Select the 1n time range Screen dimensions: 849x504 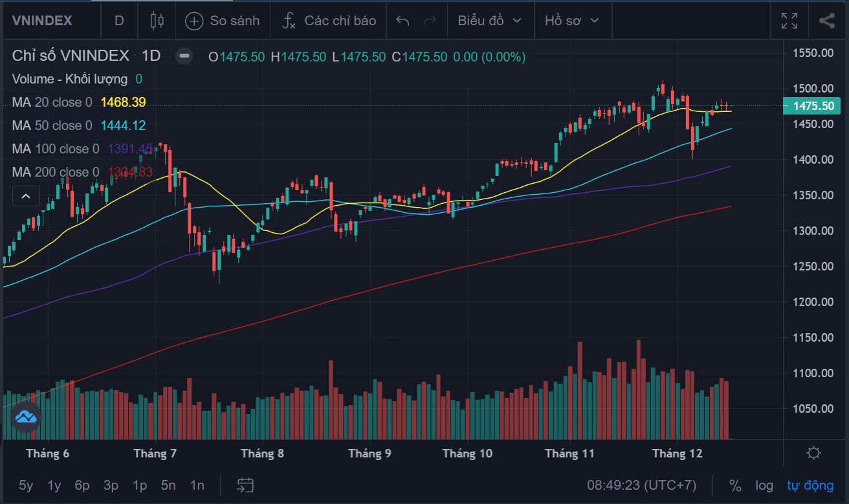pos(197,485)
